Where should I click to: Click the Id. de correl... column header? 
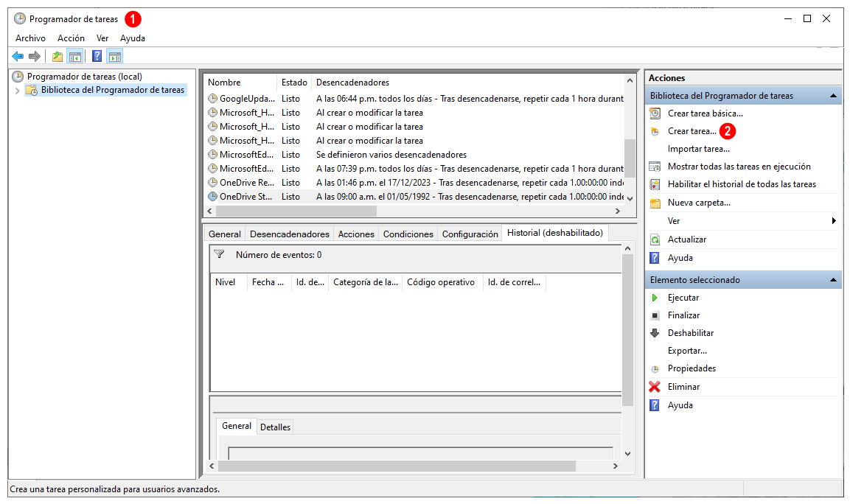(514, 282)
